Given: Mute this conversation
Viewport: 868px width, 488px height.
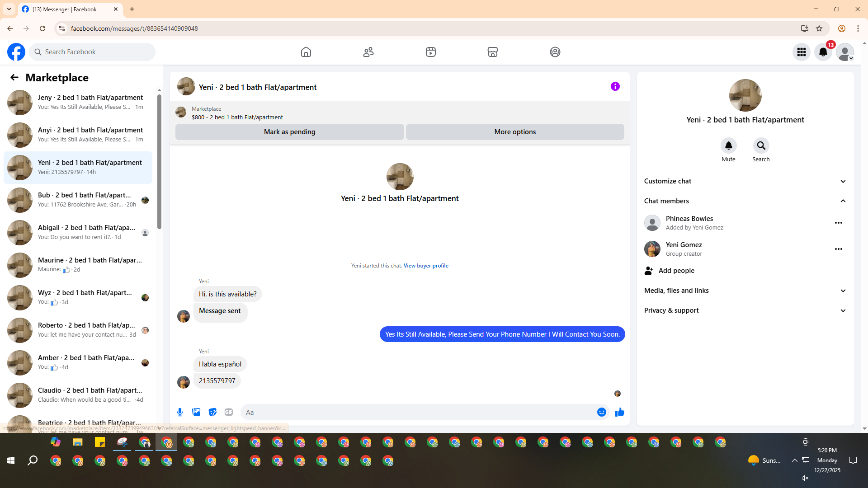Looking at the screenshot, I should click(728, 145).
